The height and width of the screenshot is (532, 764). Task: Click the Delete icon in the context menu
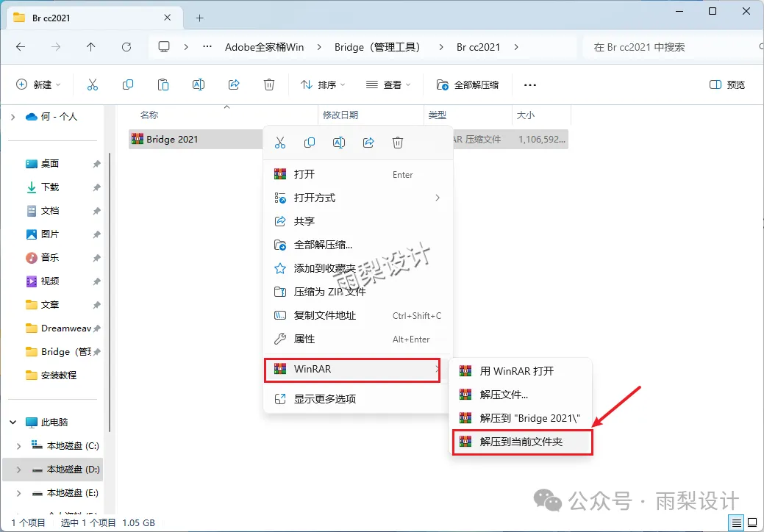pyautogui.click(x=398, y=143)
